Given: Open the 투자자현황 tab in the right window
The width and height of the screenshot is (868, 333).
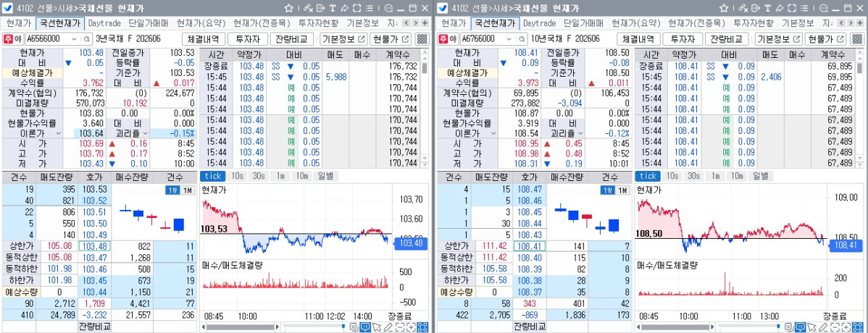Looking at the screenshot, I should 753,23.
